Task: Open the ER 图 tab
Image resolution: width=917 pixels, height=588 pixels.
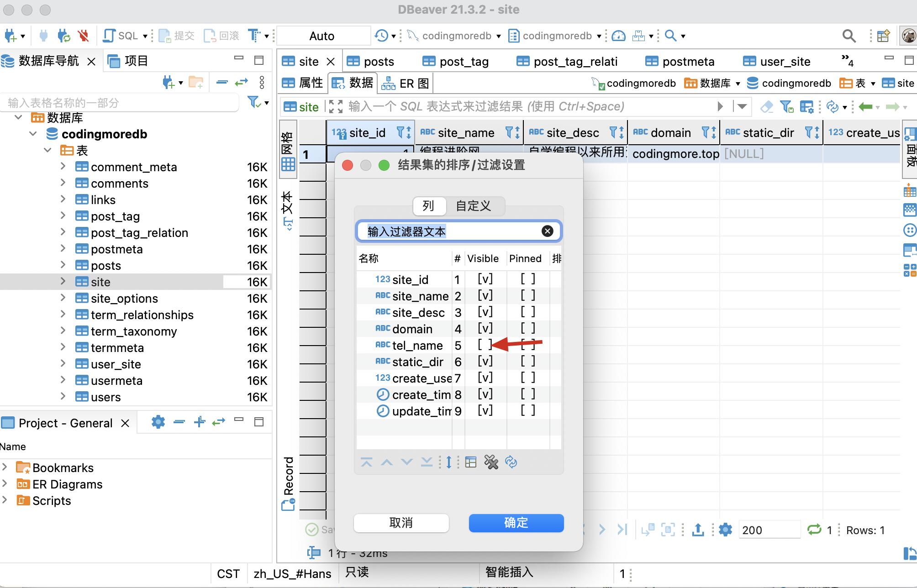Action: 406,83
